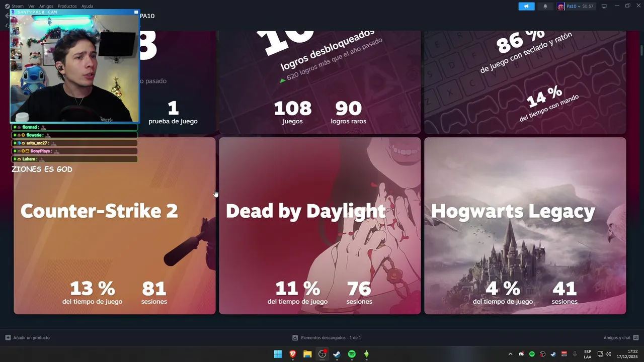Click the Pa10 profile avatar
644x362 pixels.
click(560, 6)
